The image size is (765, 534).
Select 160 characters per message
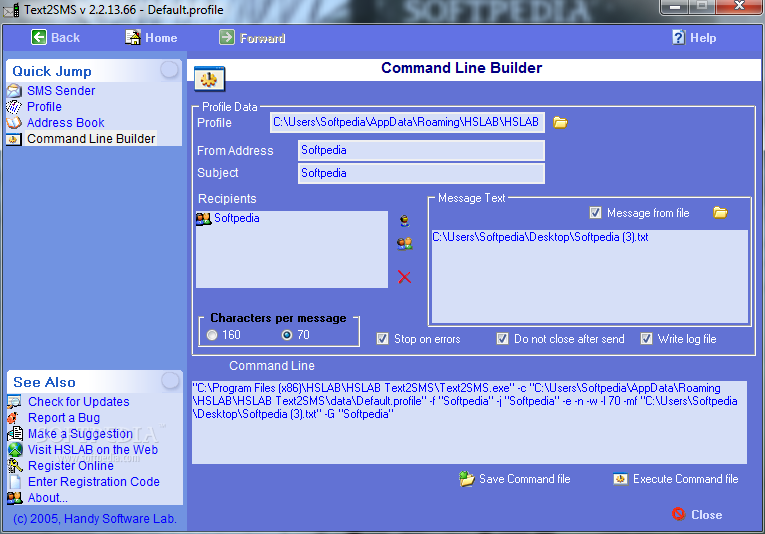click(x=212, y=335)
